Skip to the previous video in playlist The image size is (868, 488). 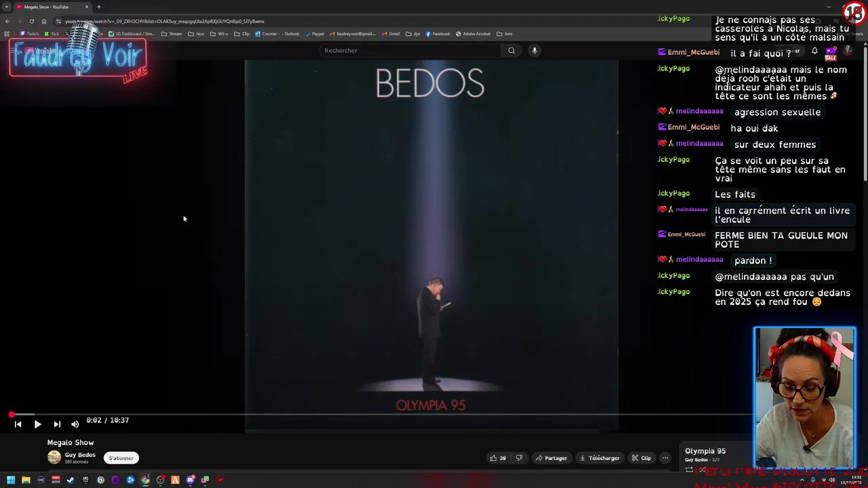tap(18, 424)
